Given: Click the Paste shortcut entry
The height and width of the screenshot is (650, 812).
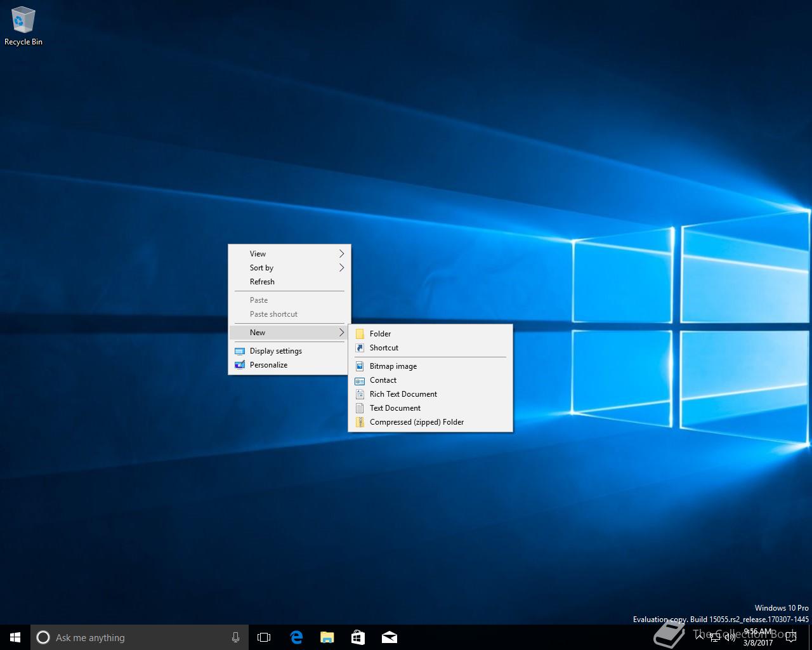Looking at the screenshot, I should [289, 314].
